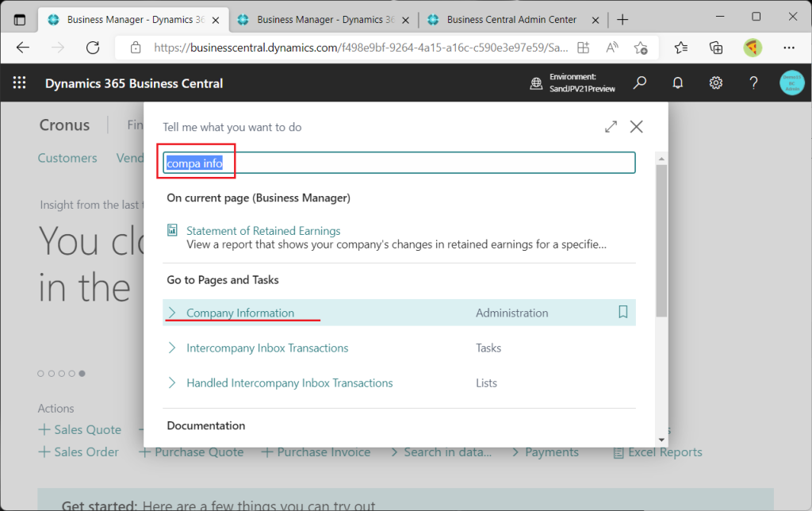Close the Tell Me search dialog
The height and width of the screenshot is (511, 812).
[637, 126]
